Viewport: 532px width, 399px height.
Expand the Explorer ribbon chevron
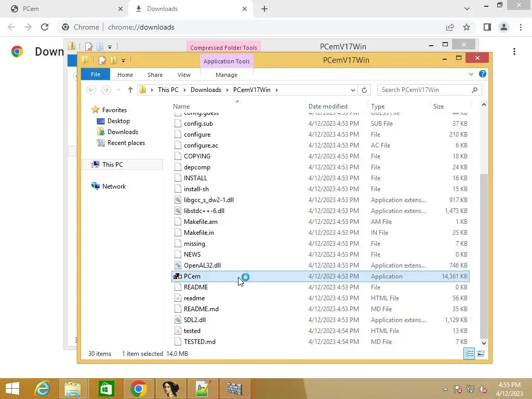coord(471,74)
